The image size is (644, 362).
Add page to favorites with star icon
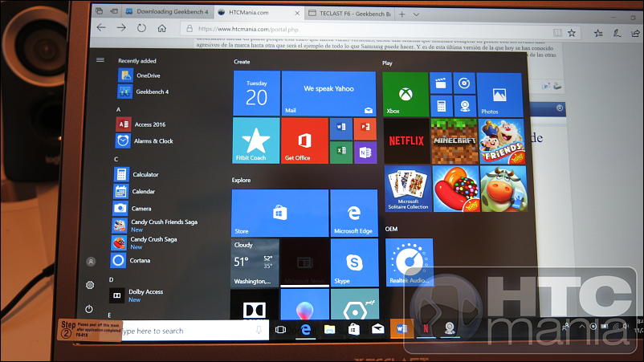tap(572, 33)
